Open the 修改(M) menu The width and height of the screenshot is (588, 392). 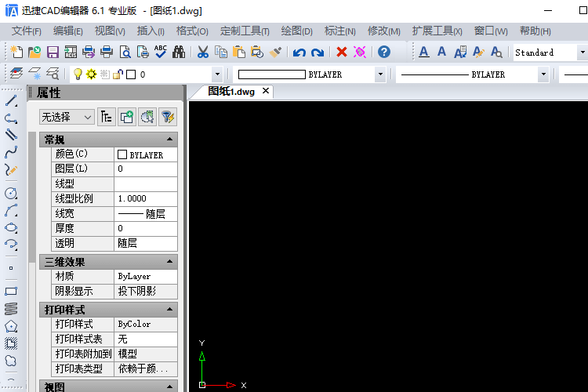pos(384,31)
